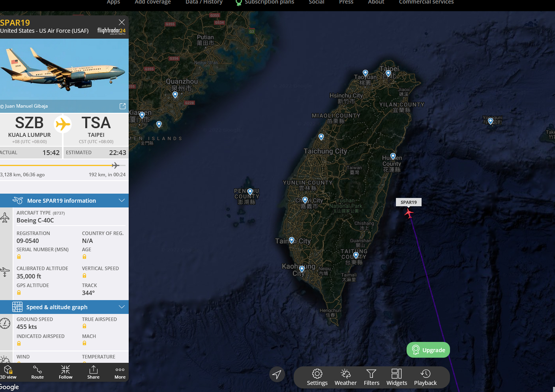Image resolution: width=555 pixels, height=392 pixels.
Task: Close the SPAR19 flight details panel
Action: (122, 22)
